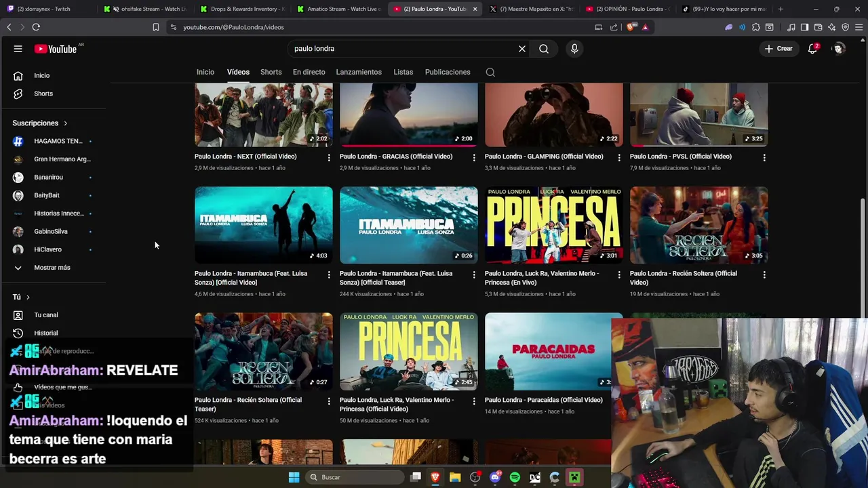Open new browser tab plus button
Viewport: 868px width, 488px height.
click(x=781, y=9)
